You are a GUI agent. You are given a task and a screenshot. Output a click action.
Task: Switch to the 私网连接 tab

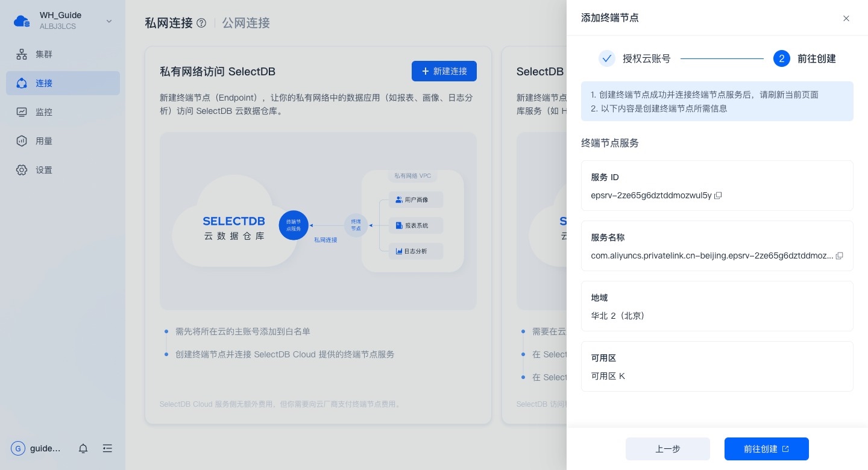tap(169, 23)
